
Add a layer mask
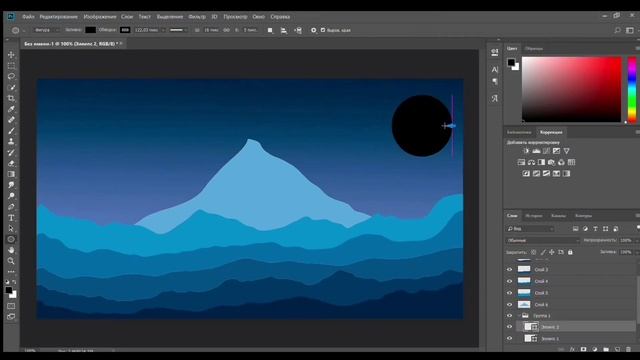pyautogui.click(x=584, y=349)
